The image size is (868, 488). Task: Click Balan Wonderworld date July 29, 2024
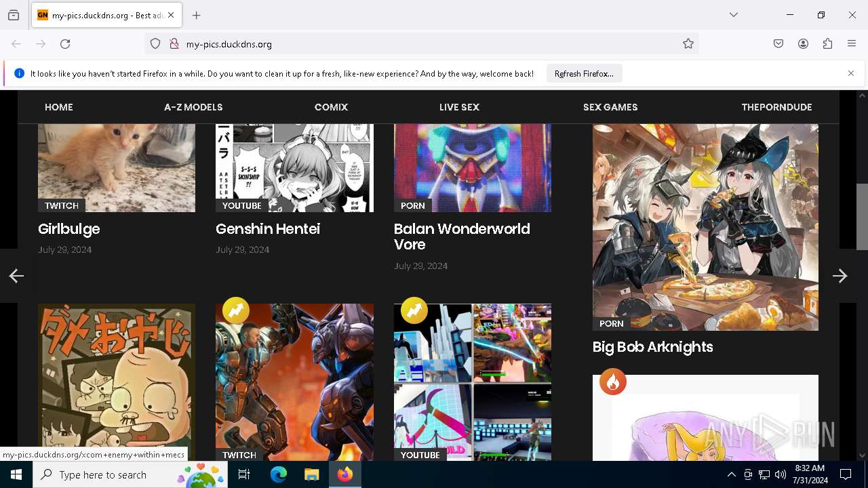pyautogui.click(x=421, y=266)
